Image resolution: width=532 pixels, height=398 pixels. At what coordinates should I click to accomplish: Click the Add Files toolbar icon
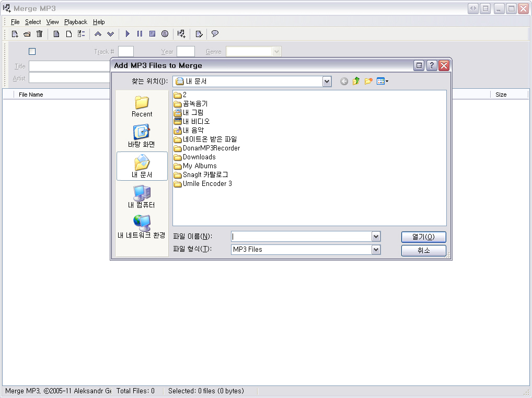tap(15, 34)
